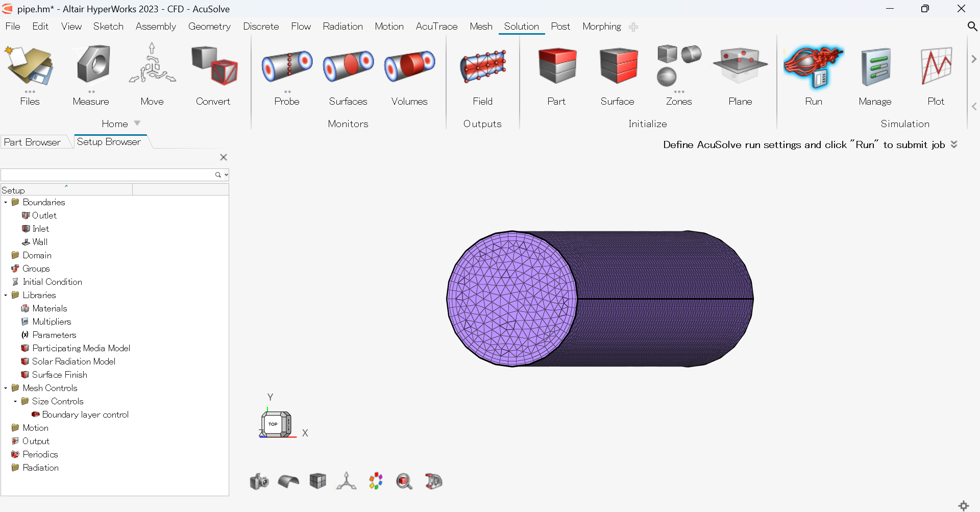Open the Field outputs tool
Image resolution: width=980 pixels, height=512 pixels.
(x=483, y=66)
